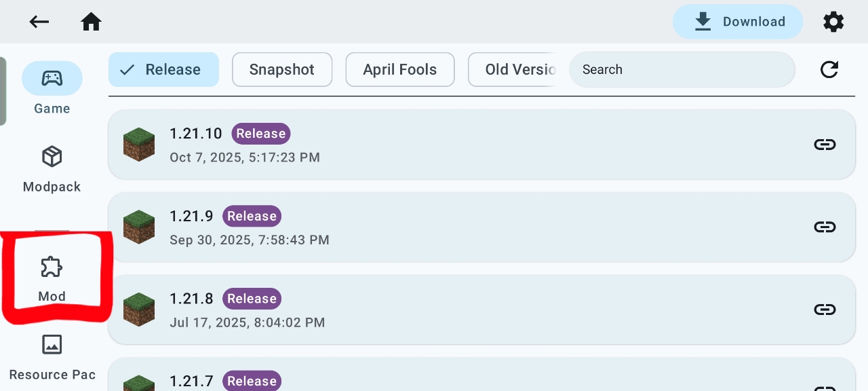The width and height of the screenshot is (868, 391).
Task: Enable the Old Version filter chip
Action: 513,69
